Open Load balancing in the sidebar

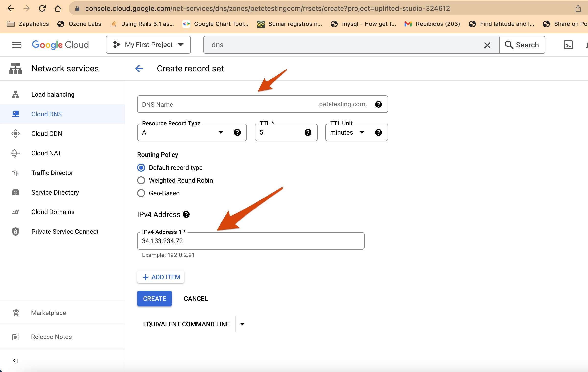coord(53,94)
